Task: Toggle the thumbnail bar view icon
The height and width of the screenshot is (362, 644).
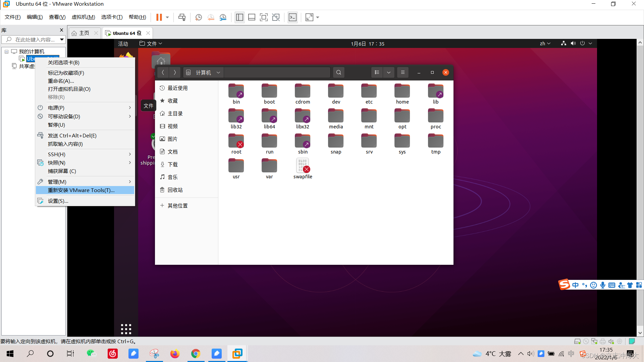Action: [x=252, y=17]
